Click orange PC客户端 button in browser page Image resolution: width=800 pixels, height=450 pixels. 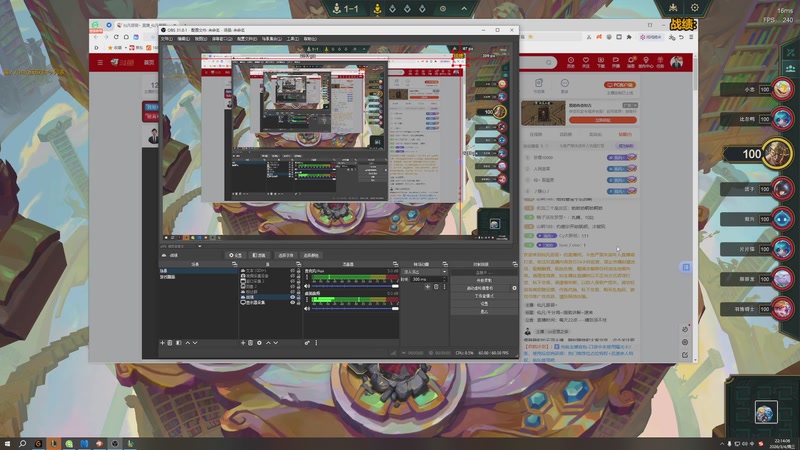click(x=620, y=85)
